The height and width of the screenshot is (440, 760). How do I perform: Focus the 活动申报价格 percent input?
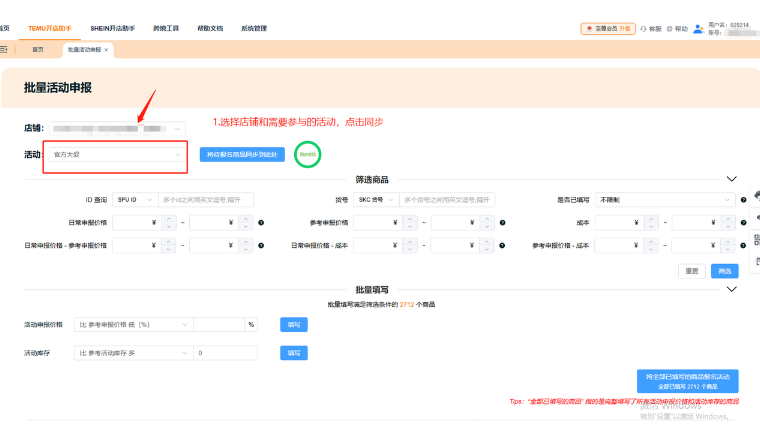point(219,325)
